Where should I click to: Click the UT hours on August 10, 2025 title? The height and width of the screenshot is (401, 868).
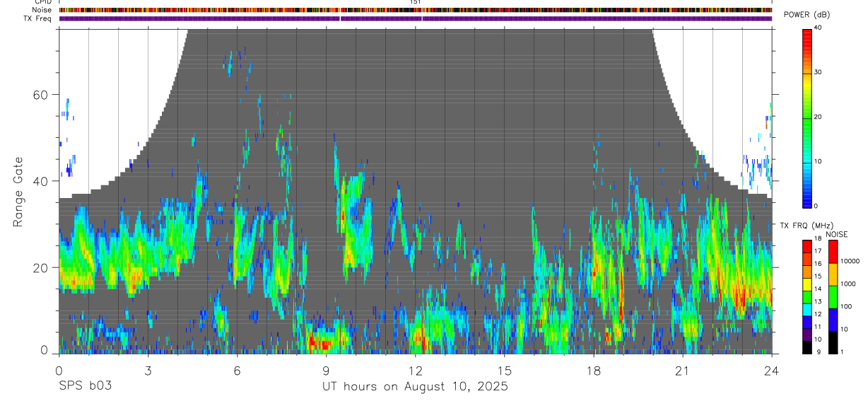415,386
